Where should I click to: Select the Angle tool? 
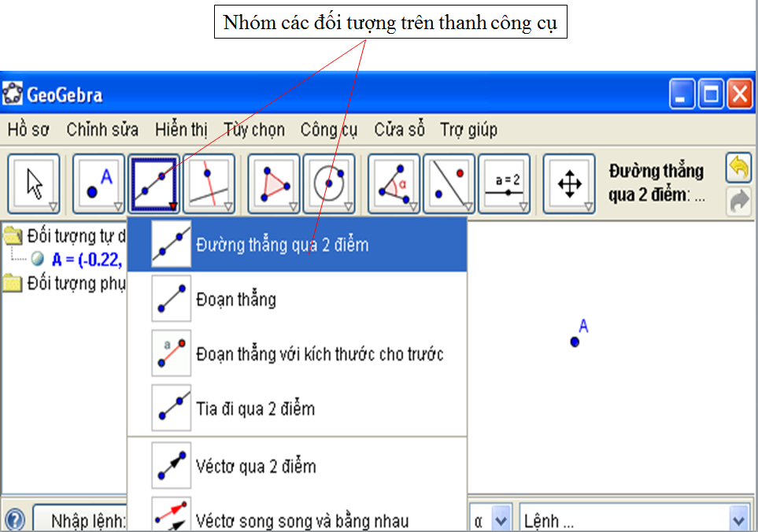(x=394, y=183)
